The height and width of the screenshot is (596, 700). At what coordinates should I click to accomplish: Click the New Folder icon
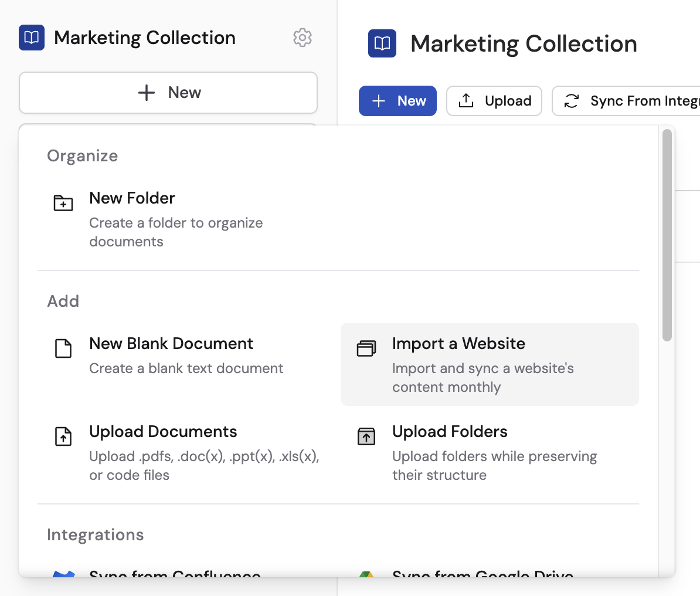[x=63, y=202]
